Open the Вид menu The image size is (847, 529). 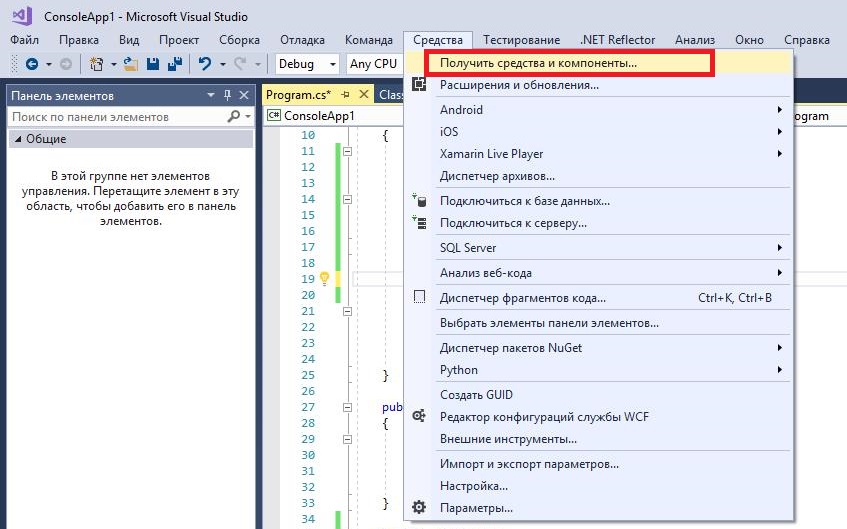click(x=129, y=40)
